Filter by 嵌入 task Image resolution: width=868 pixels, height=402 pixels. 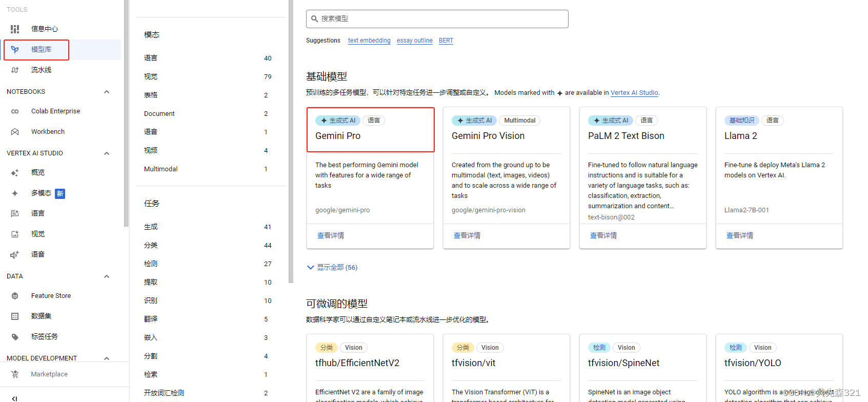(208, 338)
